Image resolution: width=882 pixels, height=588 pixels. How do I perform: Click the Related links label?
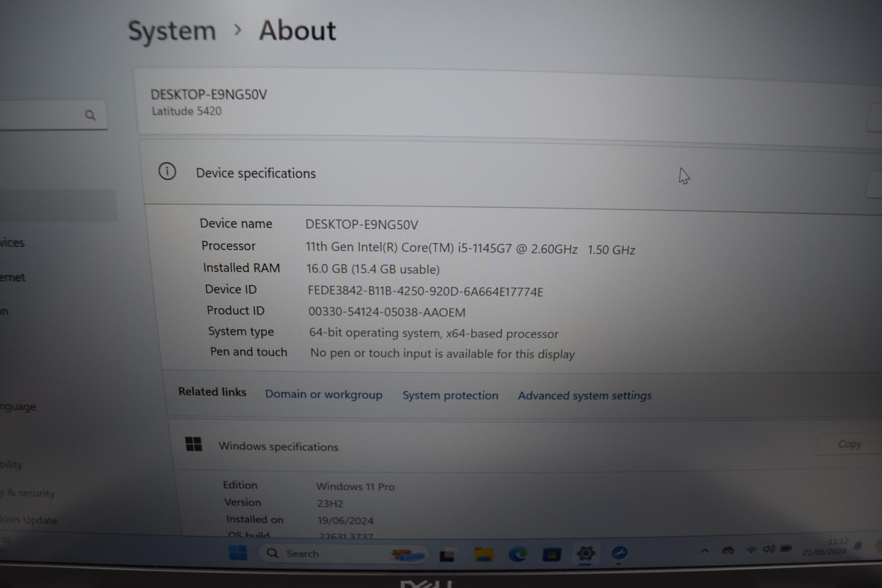212,392
